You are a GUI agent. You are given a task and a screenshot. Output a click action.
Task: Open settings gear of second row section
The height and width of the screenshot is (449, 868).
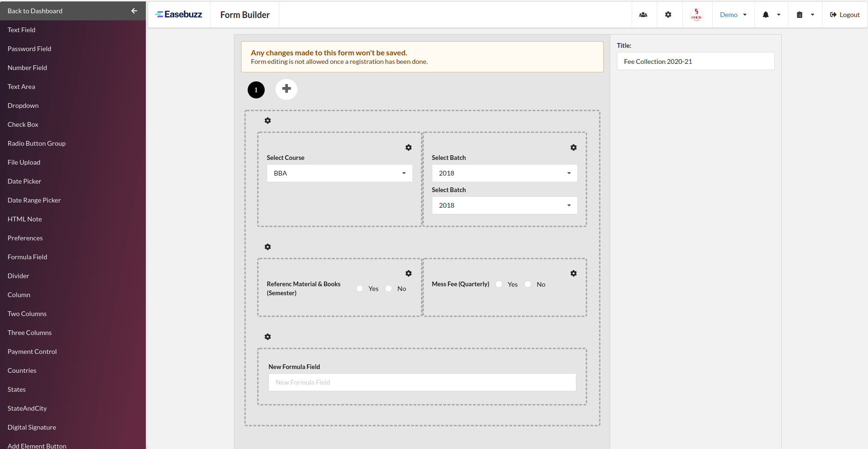pyautogui.click(x=268, y=247)
